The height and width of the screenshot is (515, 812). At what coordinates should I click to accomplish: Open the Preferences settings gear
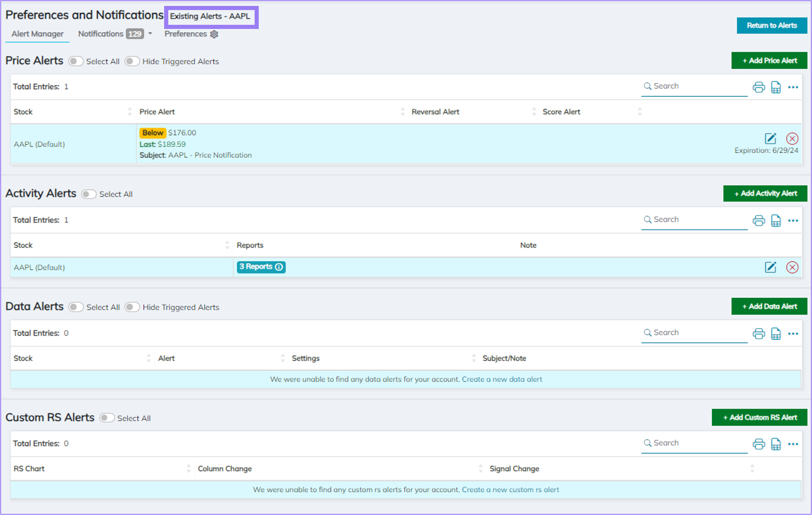[214, 34]
